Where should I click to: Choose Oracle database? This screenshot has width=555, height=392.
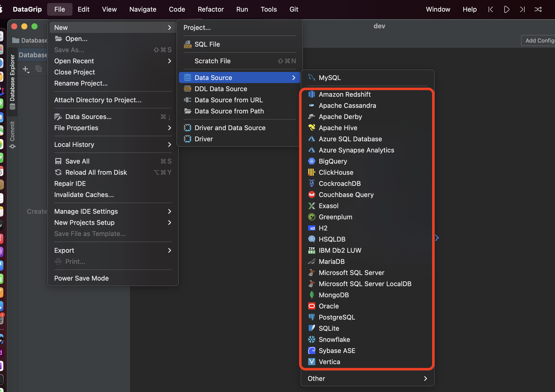(x=367, y=306)
